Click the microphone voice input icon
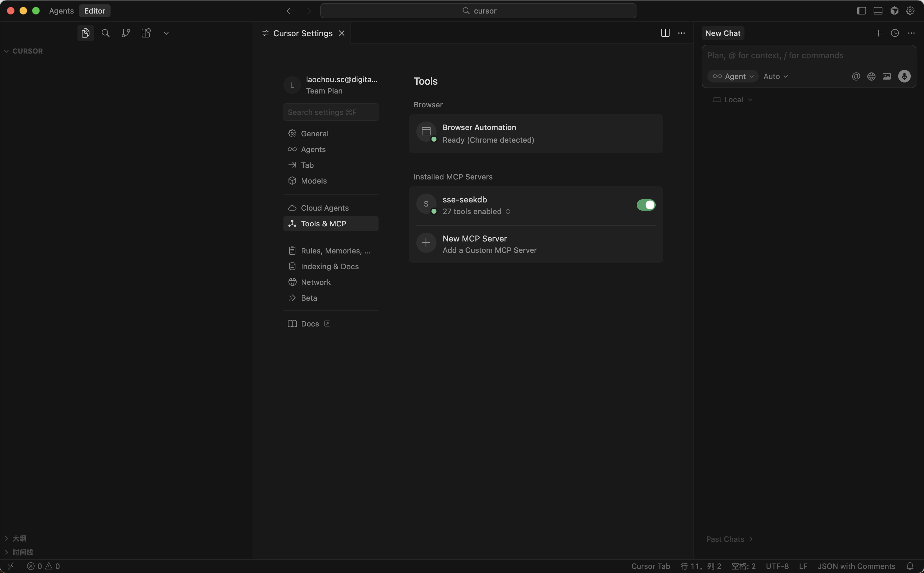The width and height of the screenshot is (924, 573). pyautogui.click(x=904, y=77)
